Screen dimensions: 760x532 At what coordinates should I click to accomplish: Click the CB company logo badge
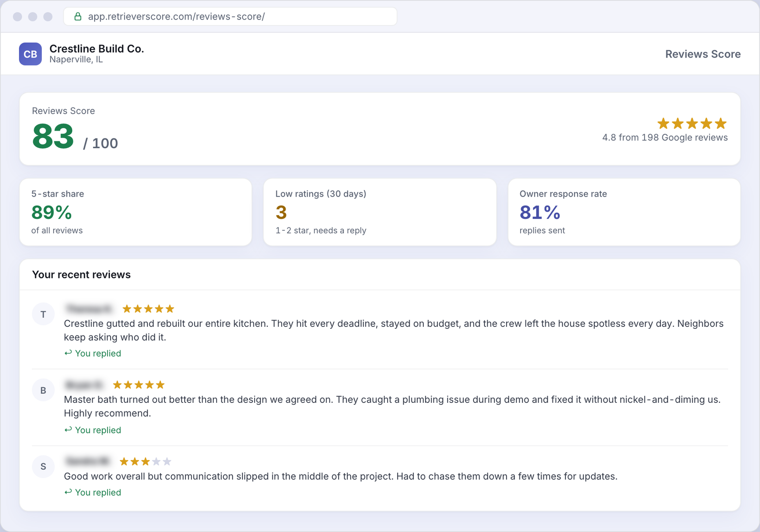[30, 54]
